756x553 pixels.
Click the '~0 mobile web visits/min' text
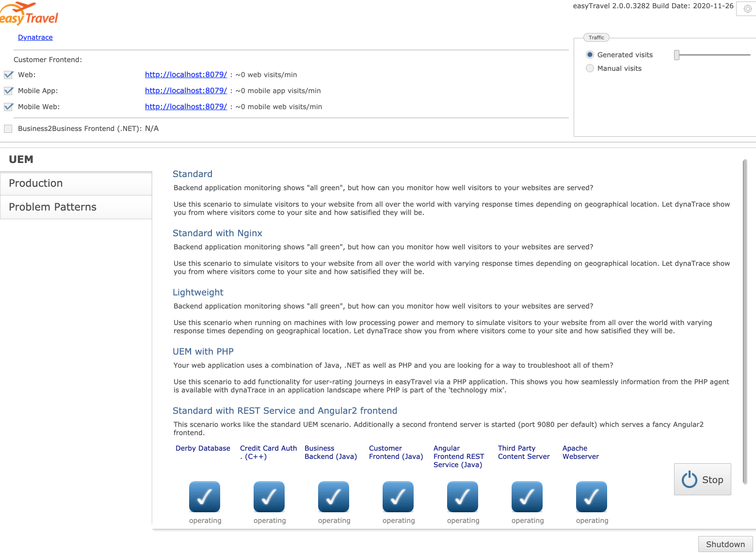pyautogui.click(x=279, y=107)
